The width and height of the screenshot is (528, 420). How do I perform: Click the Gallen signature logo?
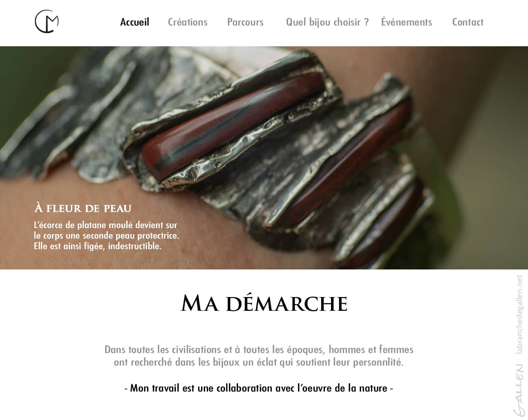pyautogui.click(x=519, y=390)
